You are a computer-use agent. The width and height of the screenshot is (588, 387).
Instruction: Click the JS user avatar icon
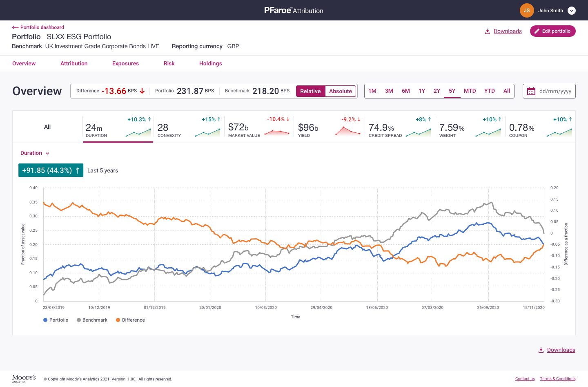click(x=527, y=11)
